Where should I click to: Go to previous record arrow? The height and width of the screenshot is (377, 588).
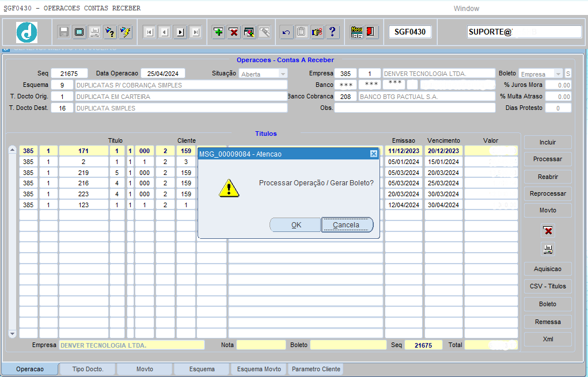click(x=165, y=32)
